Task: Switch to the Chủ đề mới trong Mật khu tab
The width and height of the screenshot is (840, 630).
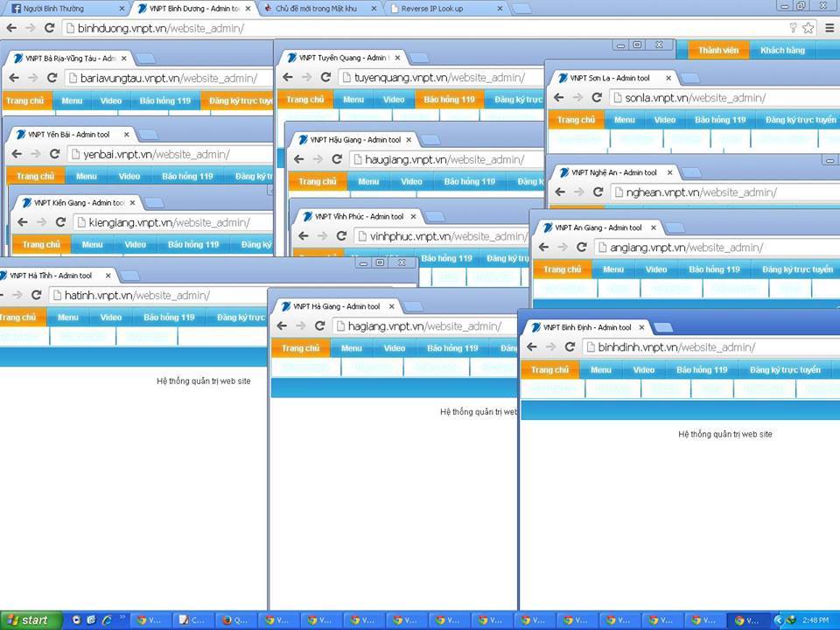Action: coord(320,9)
